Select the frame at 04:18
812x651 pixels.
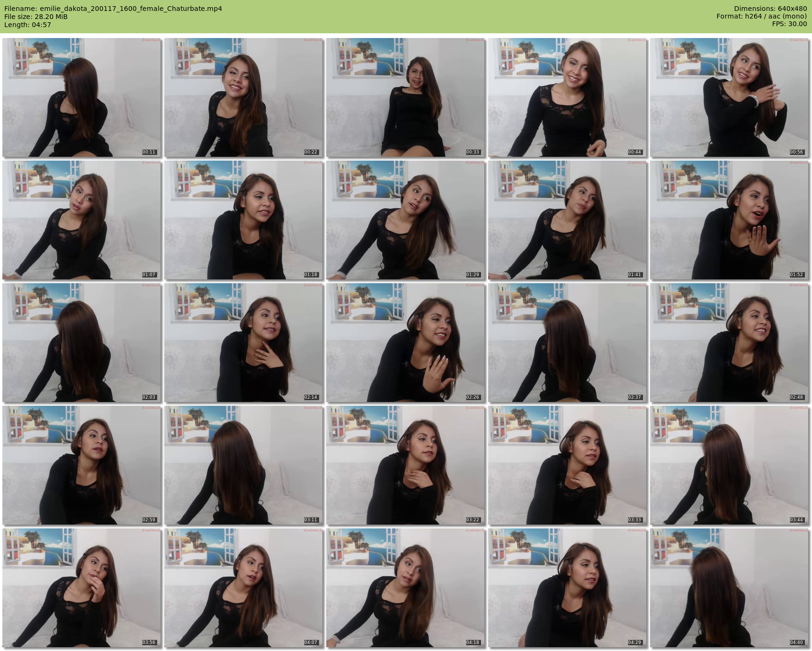[x=405, y=588]
